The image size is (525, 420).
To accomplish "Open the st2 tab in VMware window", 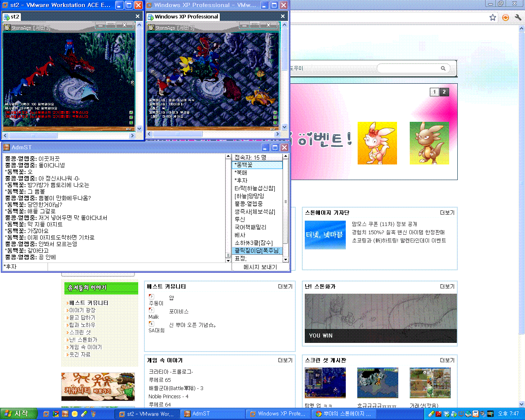I will pos(11,16).
